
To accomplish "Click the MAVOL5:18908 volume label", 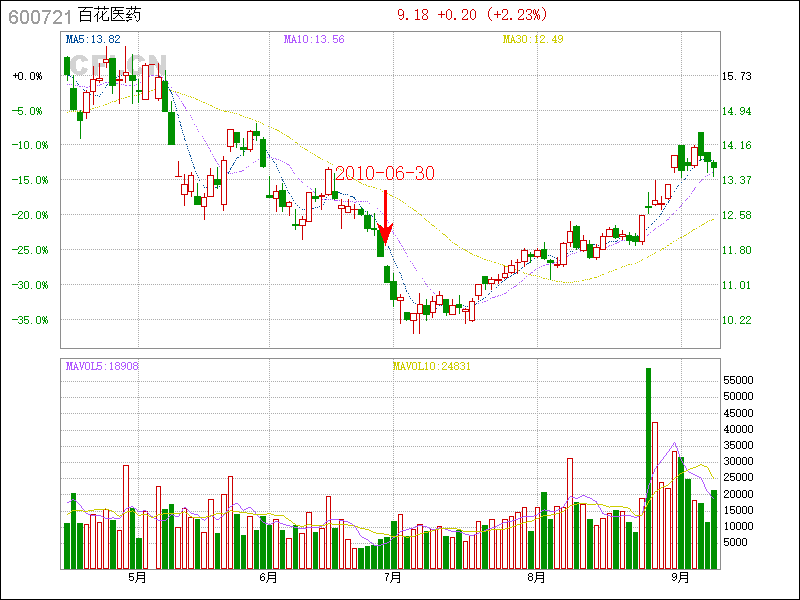I will tap(102, 366).
